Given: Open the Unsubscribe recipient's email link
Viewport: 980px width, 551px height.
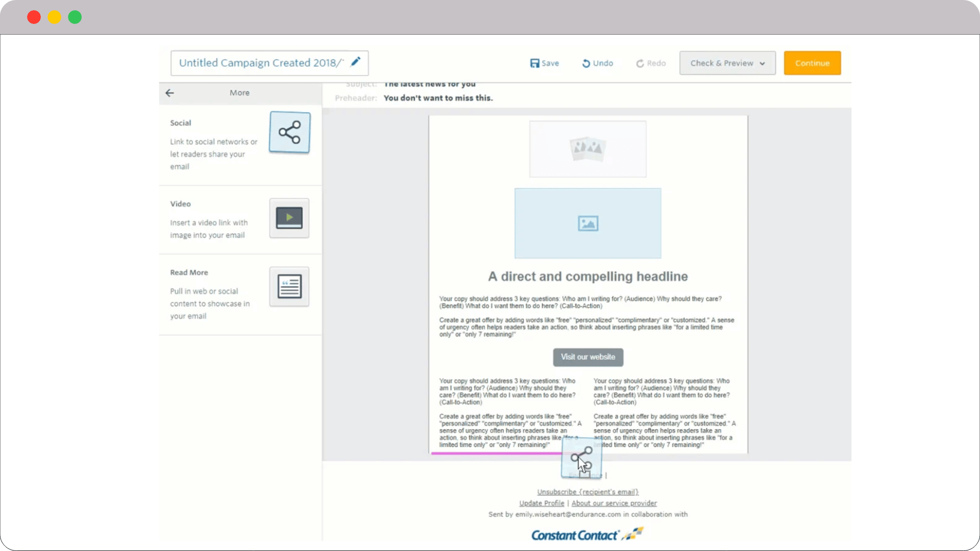Looking at the screenshot, I should pos(587,492).
